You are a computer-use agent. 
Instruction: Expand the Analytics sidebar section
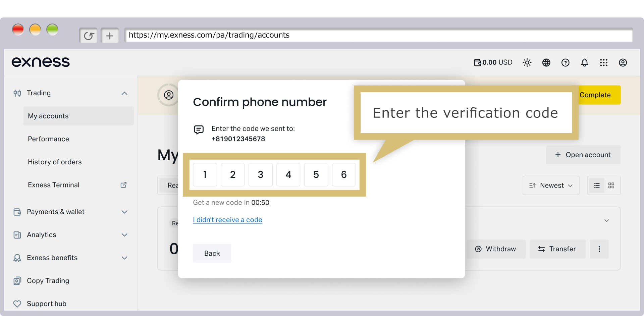tap(124, 235)
